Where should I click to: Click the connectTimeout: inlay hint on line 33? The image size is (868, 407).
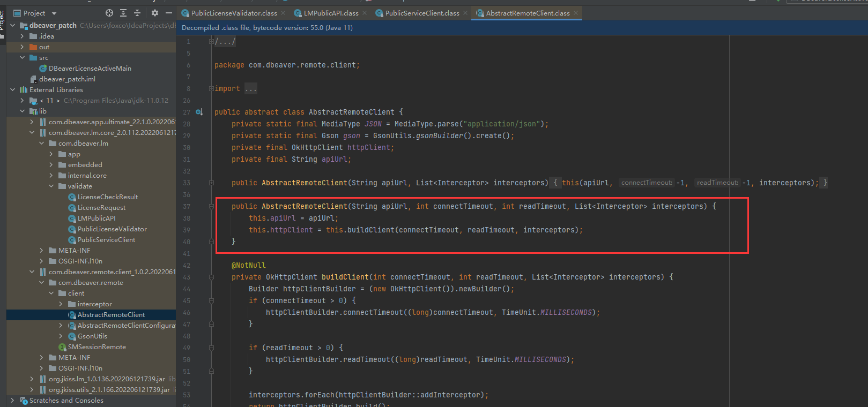[x=647, y=183]
